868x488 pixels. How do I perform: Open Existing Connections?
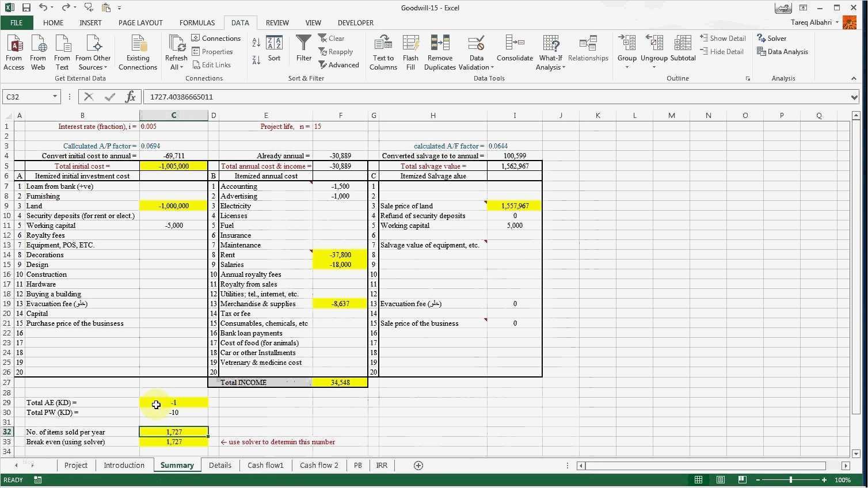pos(138,52)
